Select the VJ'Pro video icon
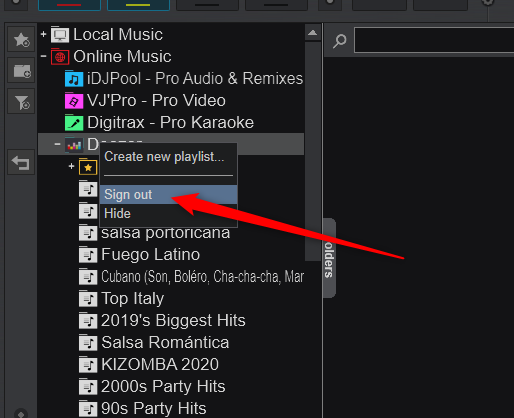 pyautogui.click(x=74, y=101)
